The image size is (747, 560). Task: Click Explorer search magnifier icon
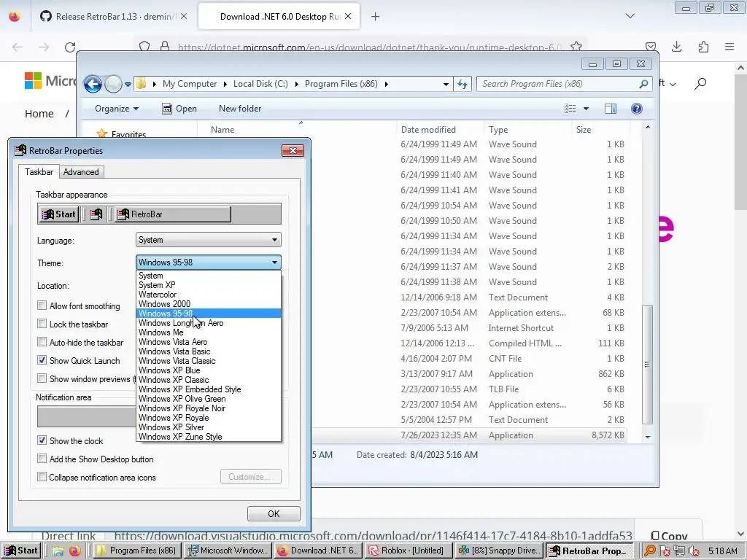pyautogui.click(x=643, y=84)
